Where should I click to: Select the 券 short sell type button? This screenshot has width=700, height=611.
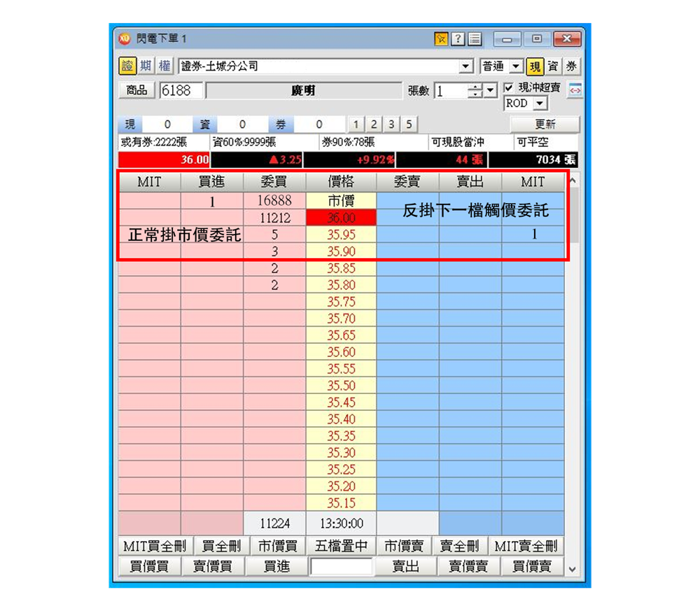point(572,66)
